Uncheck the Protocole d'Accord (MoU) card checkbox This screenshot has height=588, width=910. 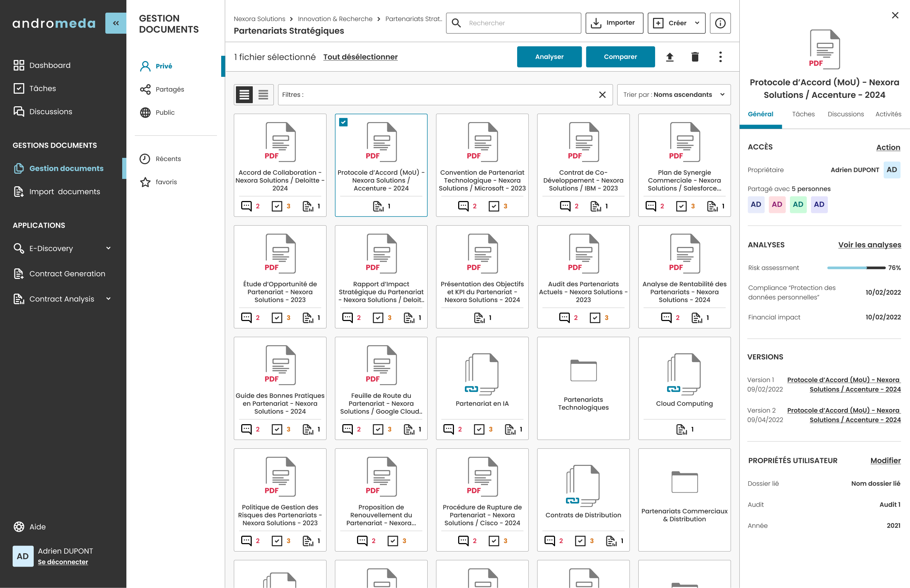pyautogui.click(x=343, y=122)
